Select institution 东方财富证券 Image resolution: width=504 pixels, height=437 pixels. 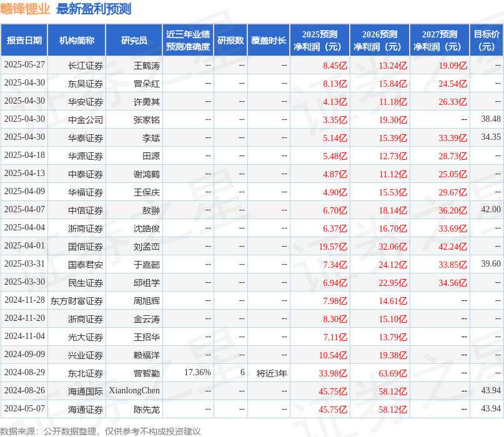(77, 301)
